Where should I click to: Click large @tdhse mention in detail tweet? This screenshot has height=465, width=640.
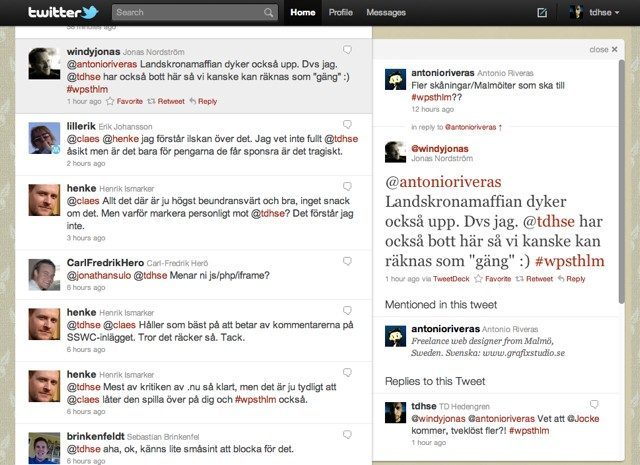tap(549, 221)
